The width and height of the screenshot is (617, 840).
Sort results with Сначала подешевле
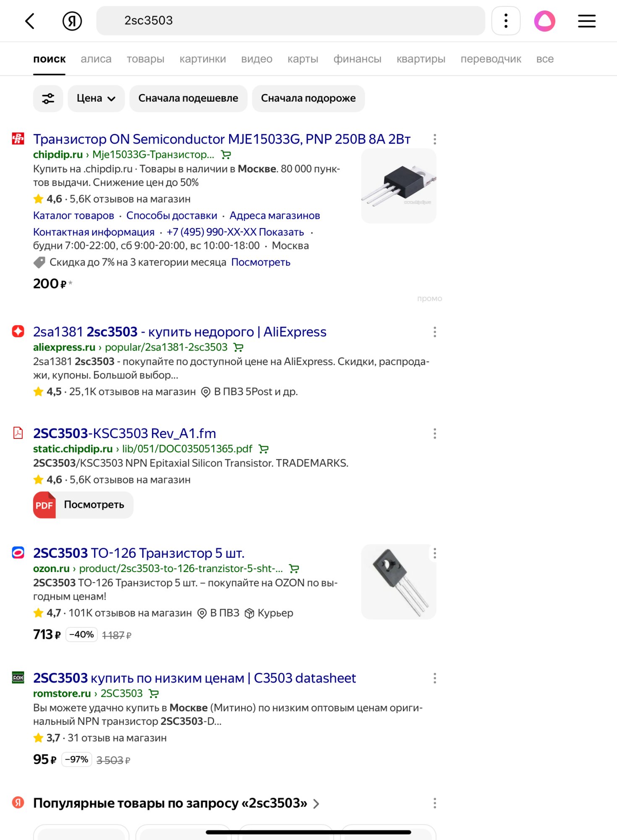point(188,98)
